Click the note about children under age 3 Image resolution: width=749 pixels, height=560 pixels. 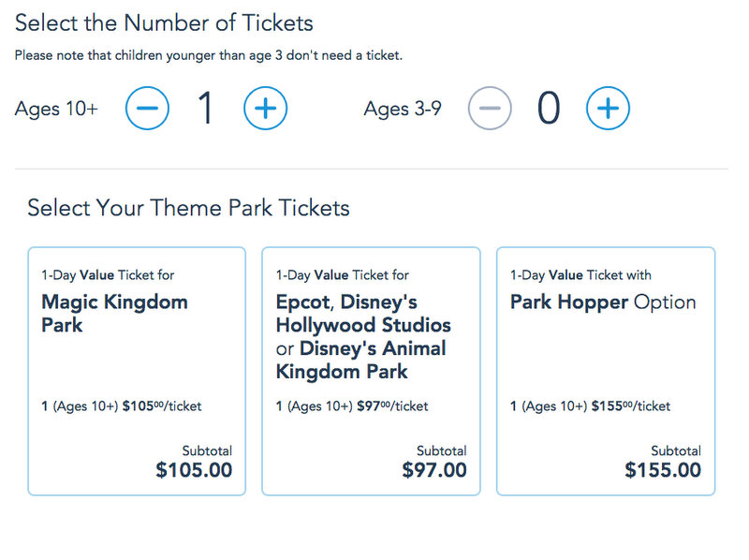click(x=209, y=55)
